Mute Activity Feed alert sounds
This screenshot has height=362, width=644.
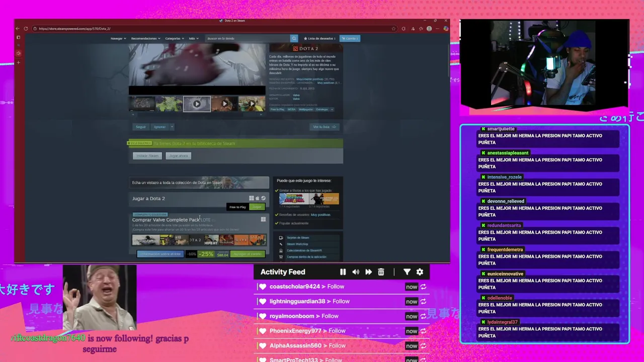[x=356, y=272]
